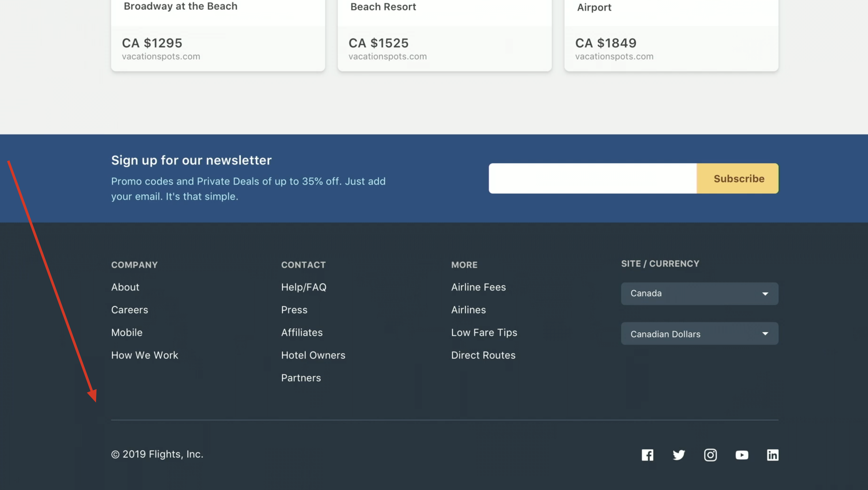Click the Subscribe button

pyautogui.click(x=739, y=178)
